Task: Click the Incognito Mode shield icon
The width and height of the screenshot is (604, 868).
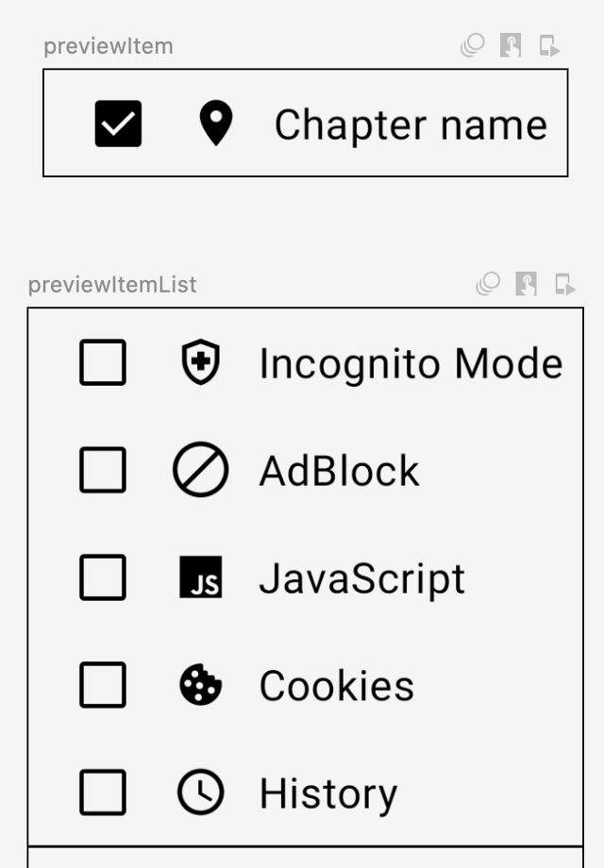Action: click(200, 363)
